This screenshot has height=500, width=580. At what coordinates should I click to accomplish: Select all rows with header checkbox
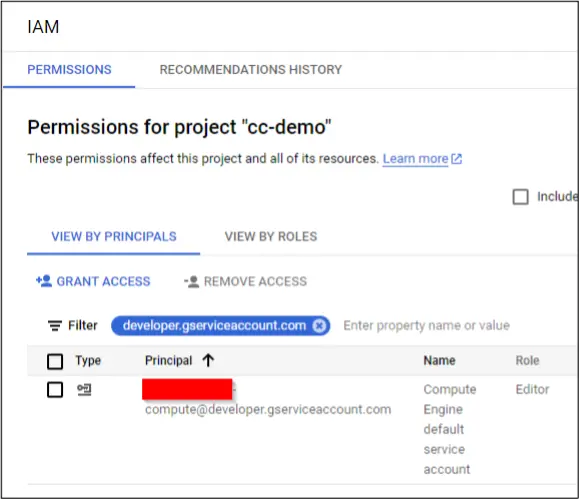55,361
